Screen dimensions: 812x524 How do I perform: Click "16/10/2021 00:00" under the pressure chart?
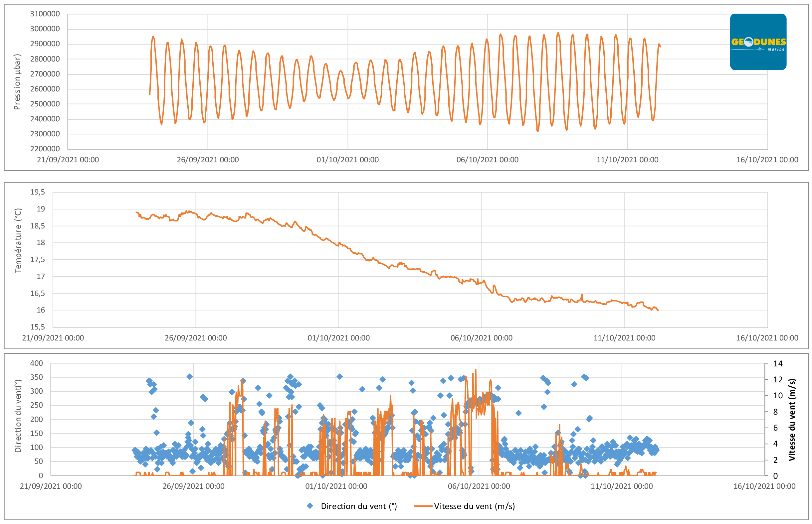[x=767, y=160]
